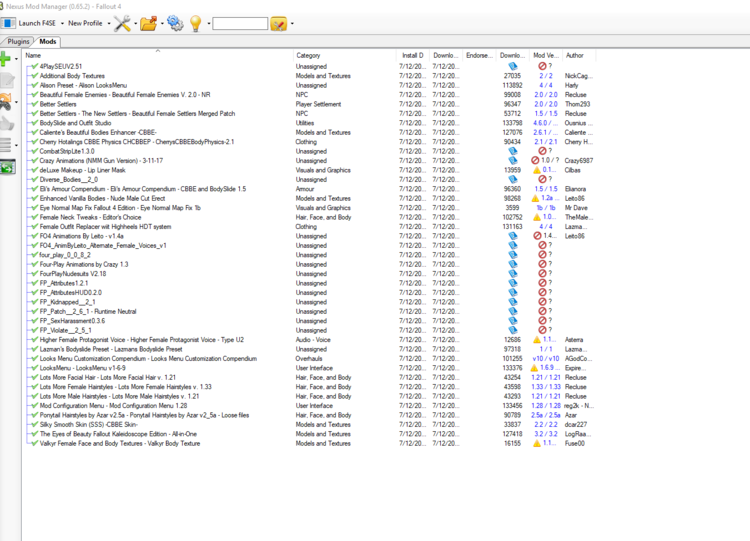The width and height of the screenshot is (750, 541).
Task: Click the New Profile button
Action: click(x=85, y=23)
